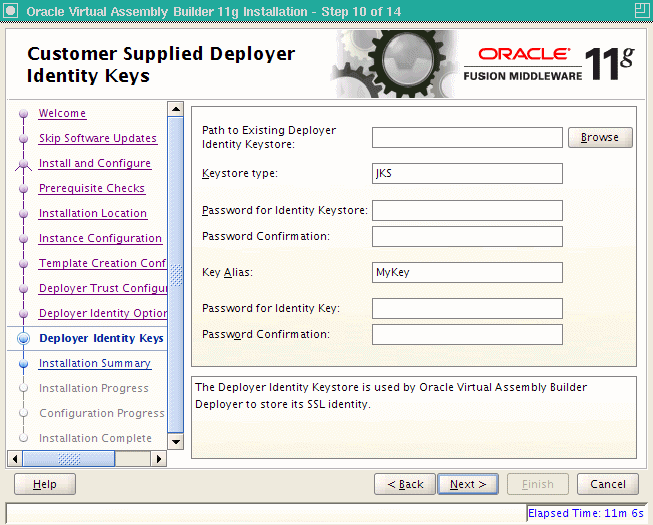Click the Welcome step bullet icon
This screenshot has height=525, width=653.
coord(24,114)
